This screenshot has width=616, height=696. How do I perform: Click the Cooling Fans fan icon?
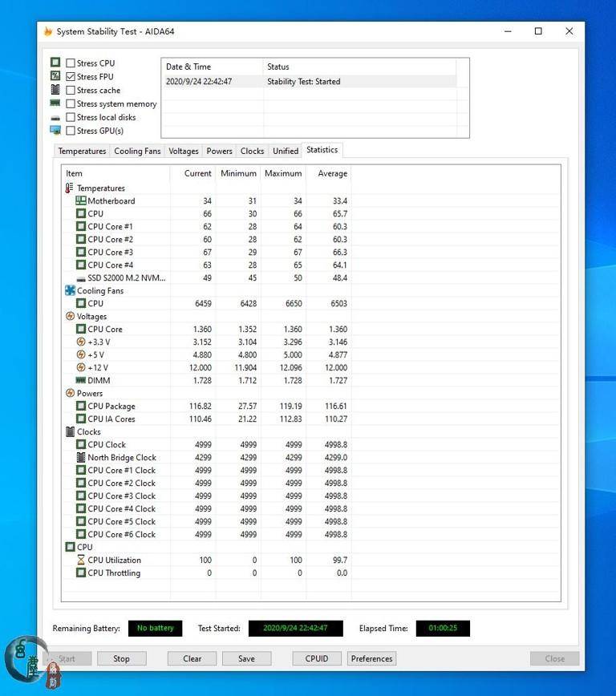[70, 290]
